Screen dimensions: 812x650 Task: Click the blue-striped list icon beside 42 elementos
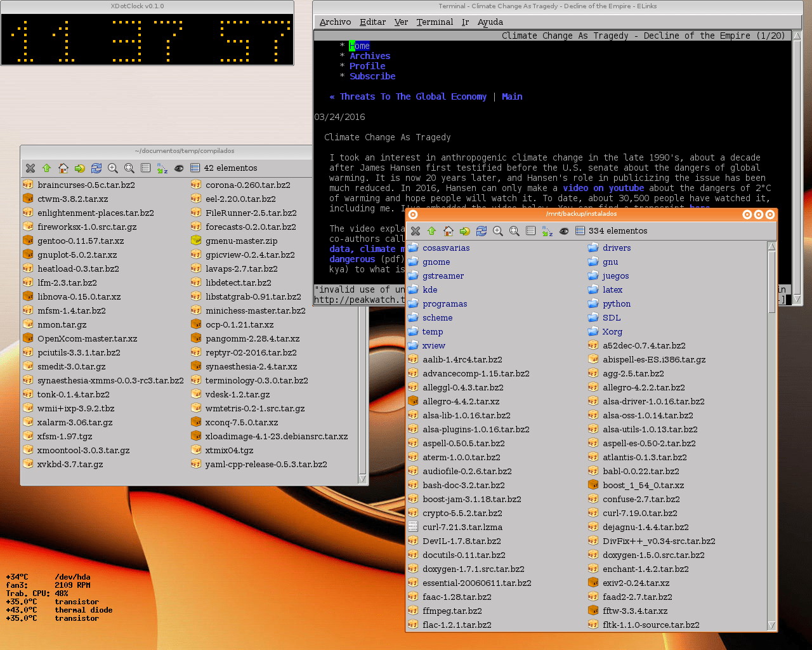[x=195, y=168]
